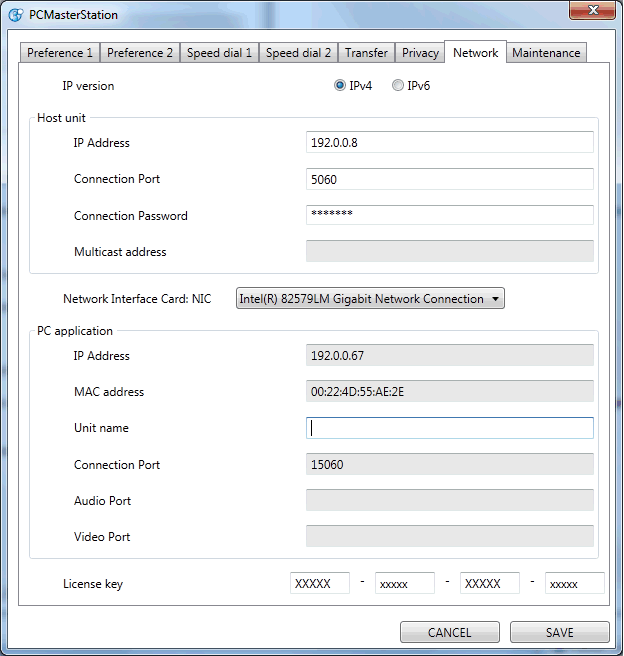The height and width of the screenshot is (656, 624).
Task: Click the PC application Connection Port 15060 field
Action: click(x=450, y=464)
